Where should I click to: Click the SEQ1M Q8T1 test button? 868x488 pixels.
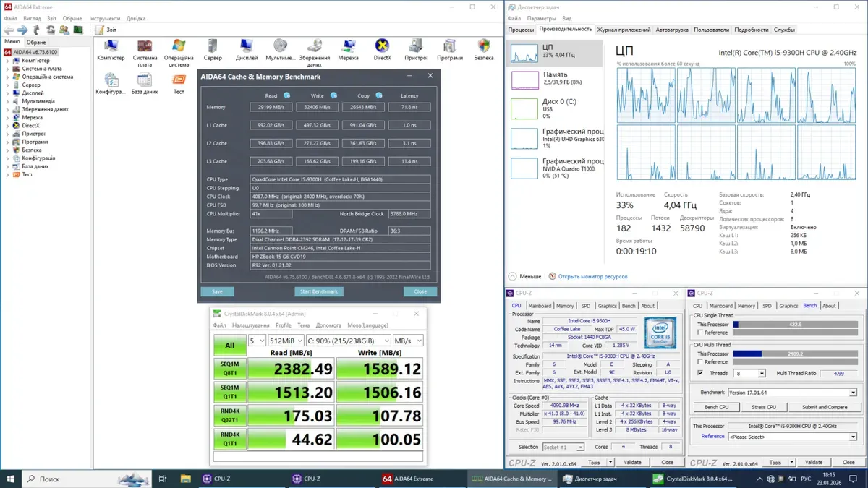(229, 367)
